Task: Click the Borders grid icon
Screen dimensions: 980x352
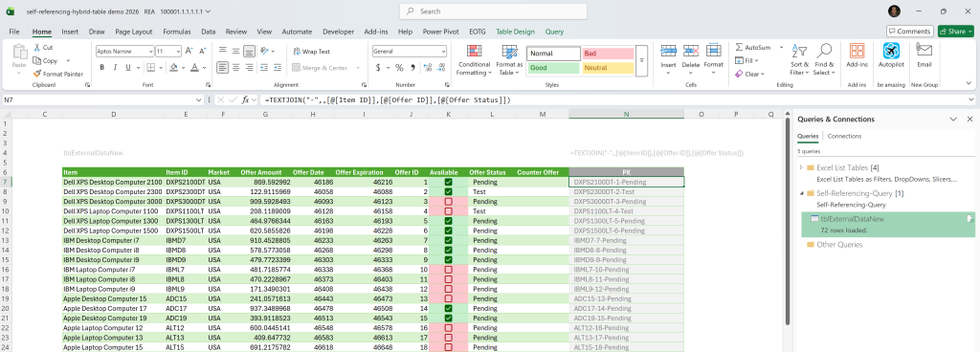Action: (x=150, y=67)
